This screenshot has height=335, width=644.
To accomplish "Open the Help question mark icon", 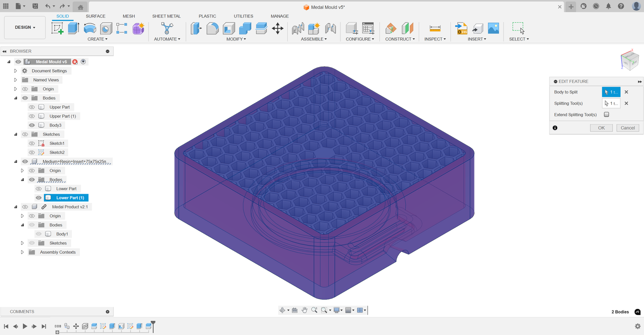I will [x=621, y=6].
